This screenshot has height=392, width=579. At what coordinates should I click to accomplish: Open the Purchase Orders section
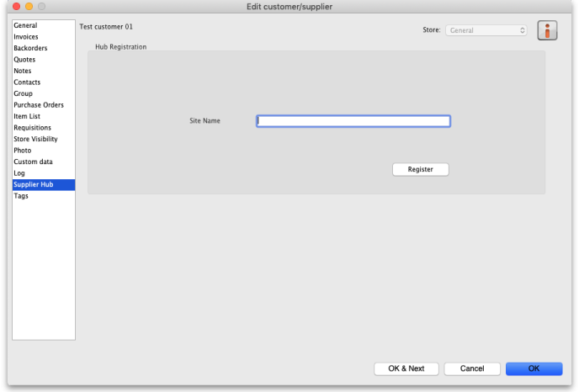coord(39,105)
